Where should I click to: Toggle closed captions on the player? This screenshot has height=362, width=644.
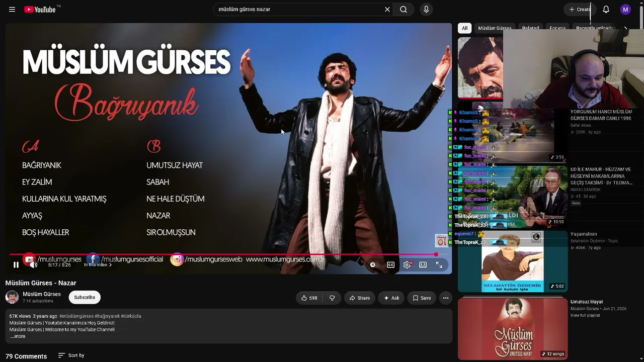390,265
